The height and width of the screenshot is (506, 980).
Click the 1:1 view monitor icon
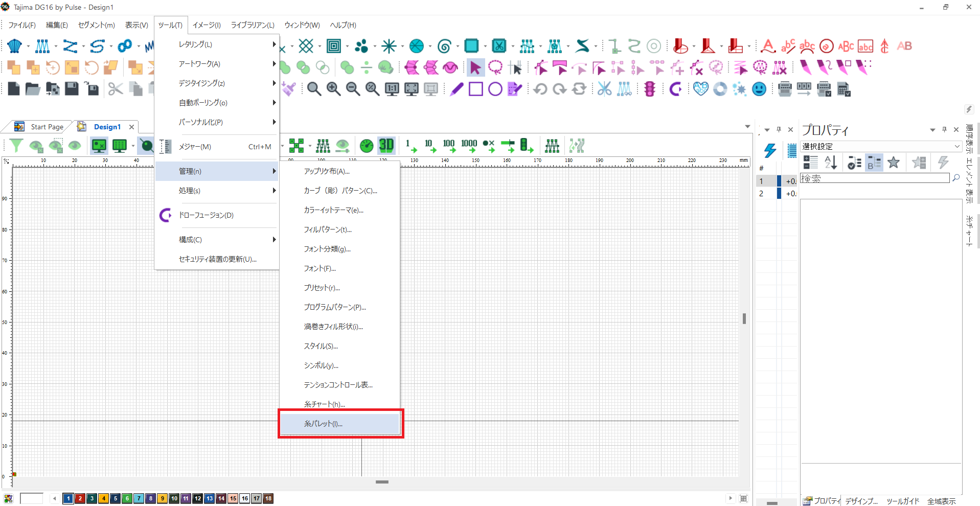coord(392,89)
